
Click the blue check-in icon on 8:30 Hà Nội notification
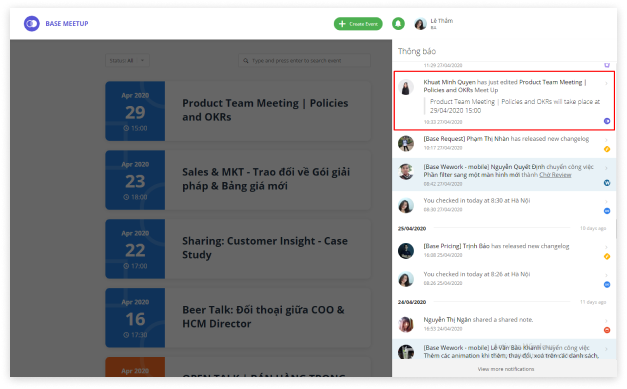pyautogui.click(x=607, y=211)
